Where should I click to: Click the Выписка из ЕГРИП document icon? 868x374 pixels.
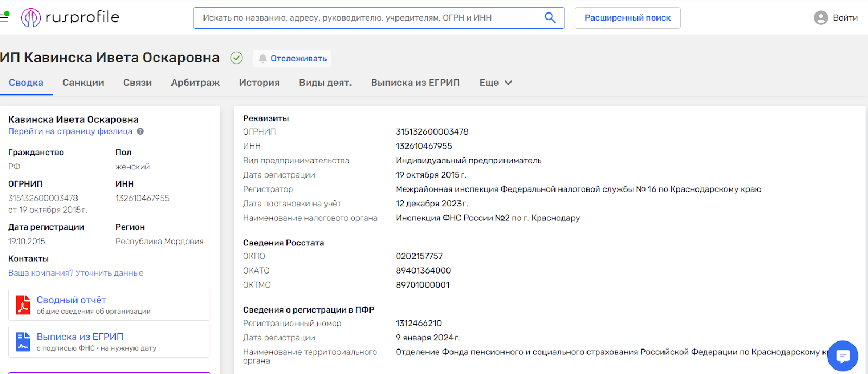(x=23, y=342)
